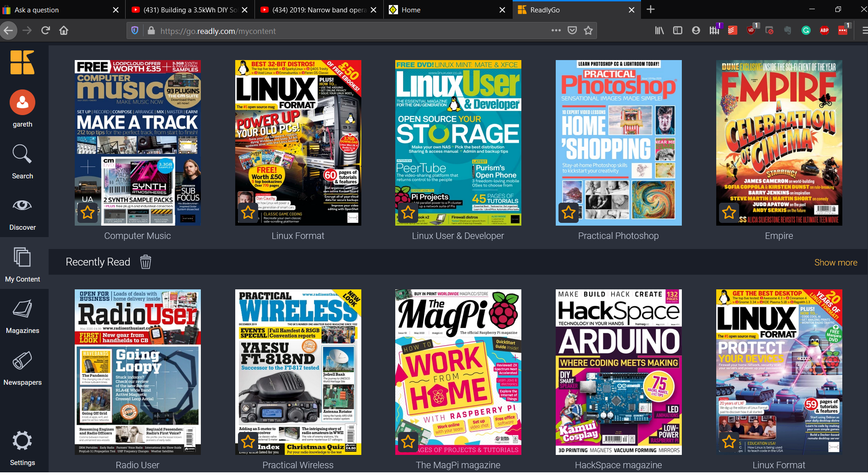
Task: Toggle favorite star on Computer Music
Action: (88, 212)
